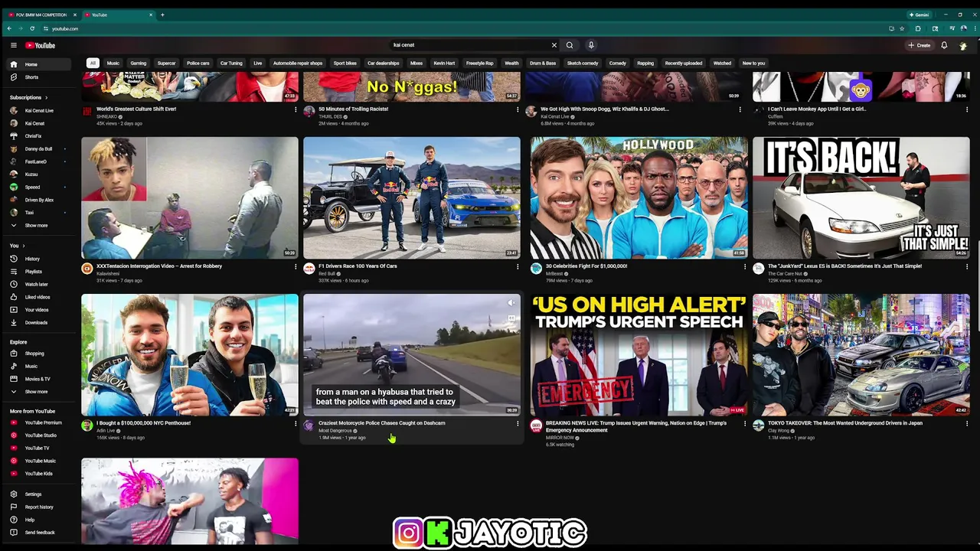Click the search magnifier button
This screenshot has width=980, height=551.
[x=570, y=45]
